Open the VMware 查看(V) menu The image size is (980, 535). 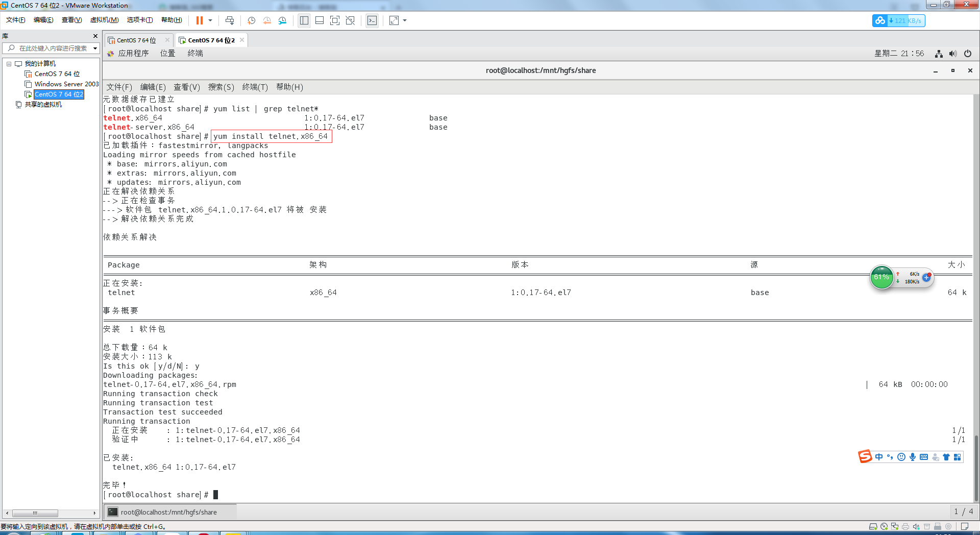(71, 20)
